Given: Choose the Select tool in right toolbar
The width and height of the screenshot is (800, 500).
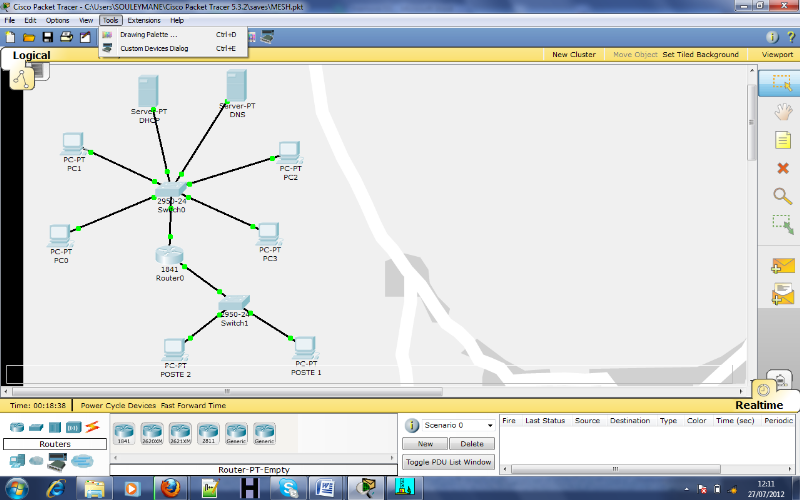Looking at the screenshot, I should [782, 83].
